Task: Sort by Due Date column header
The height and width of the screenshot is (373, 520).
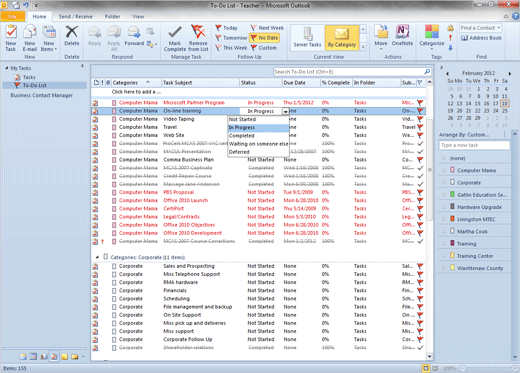Action: point(301,83)
